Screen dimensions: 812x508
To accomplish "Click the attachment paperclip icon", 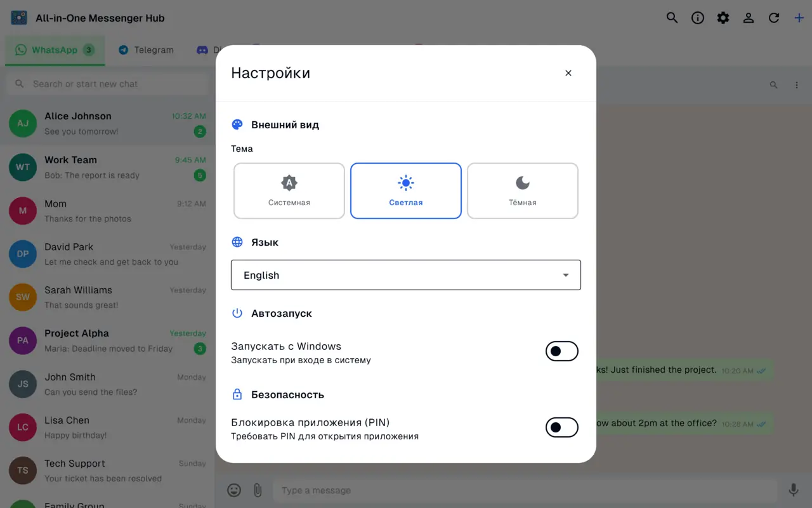I will (x=258, y=490).
